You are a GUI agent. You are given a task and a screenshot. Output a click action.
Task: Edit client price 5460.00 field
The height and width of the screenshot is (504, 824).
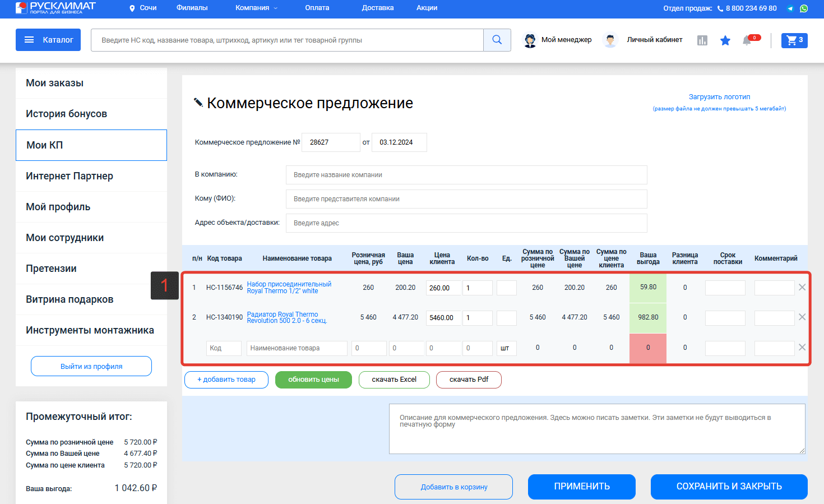(x=443, y=317)
